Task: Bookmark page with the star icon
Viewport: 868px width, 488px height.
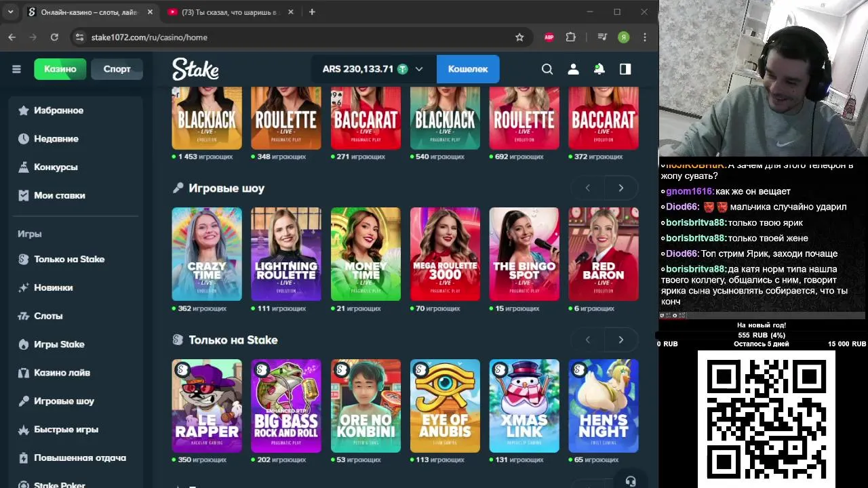Action: [519, 37]
